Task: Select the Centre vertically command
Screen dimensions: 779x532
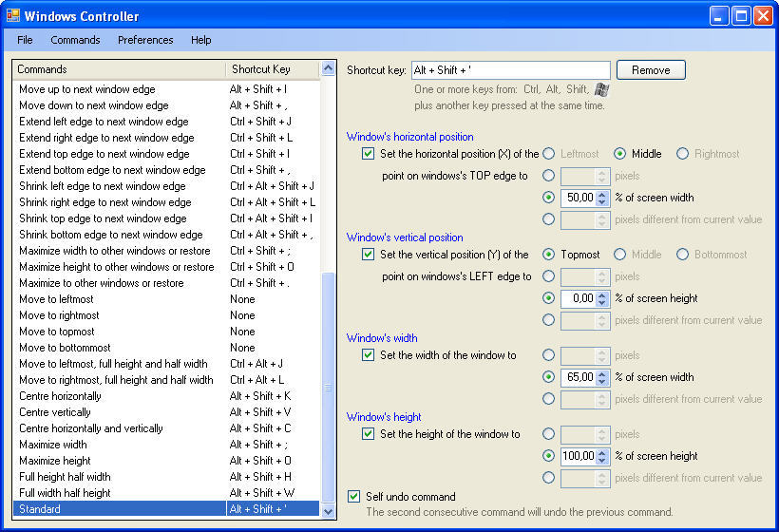Action: pyautogui.click(x=166, y=412)
